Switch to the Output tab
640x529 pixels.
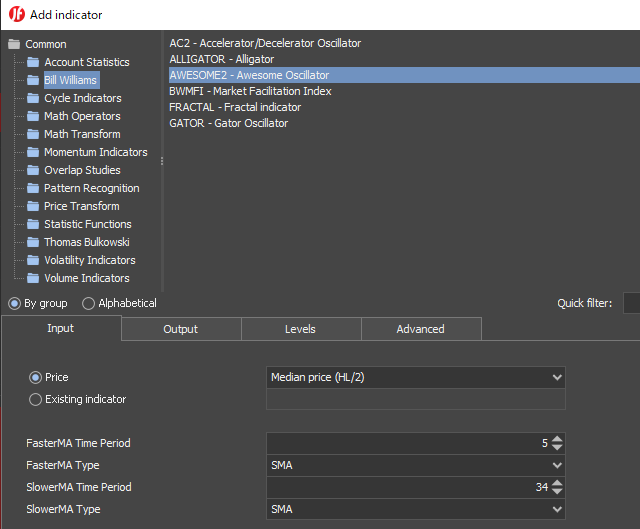coord(181,329)
